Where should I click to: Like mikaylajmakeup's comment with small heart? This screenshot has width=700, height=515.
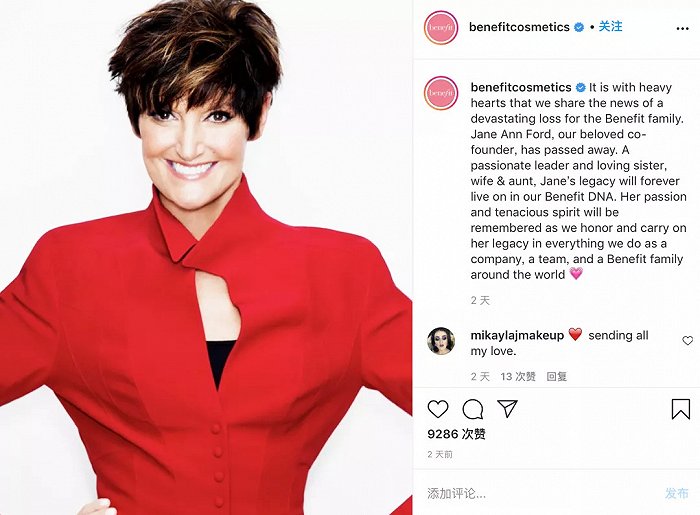tap(688, 341)
